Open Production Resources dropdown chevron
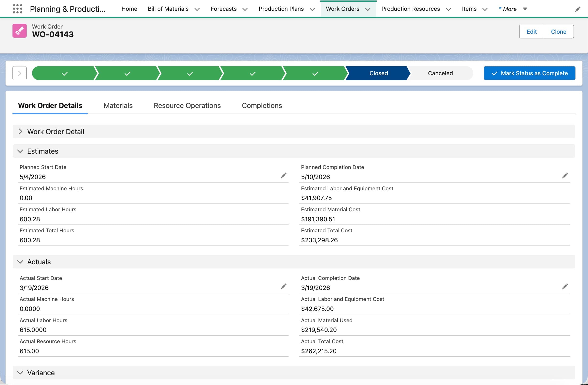The height and width of the screenshot is (385, 588). point(448,9)
